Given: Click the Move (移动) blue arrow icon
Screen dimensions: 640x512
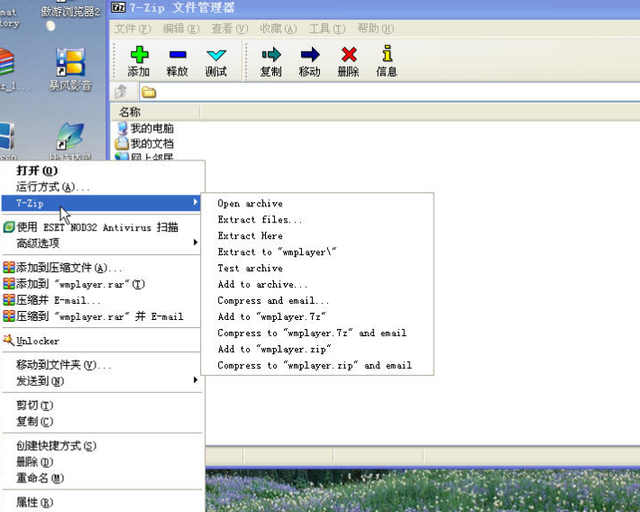Looking at the screenshot, I should click(310, 54).
